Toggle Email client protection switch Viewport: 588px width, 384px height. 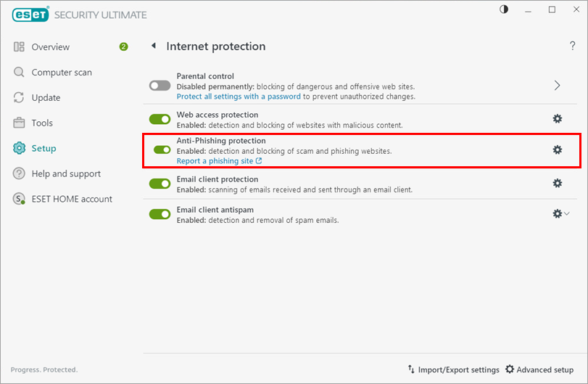(x=160, y=184)
